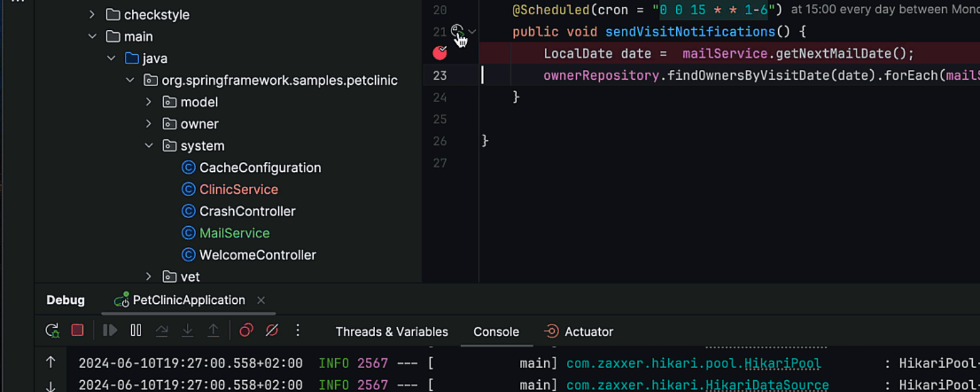Click the Rerun debug session icon

click(x=52, y=331)
